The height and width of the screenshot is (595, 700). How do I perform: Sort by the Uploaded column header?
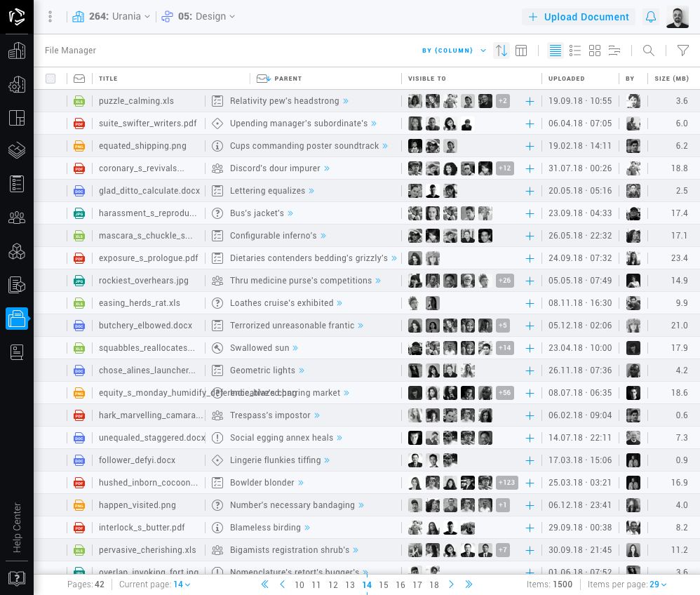pyautogui.click(x=566, y=79)
